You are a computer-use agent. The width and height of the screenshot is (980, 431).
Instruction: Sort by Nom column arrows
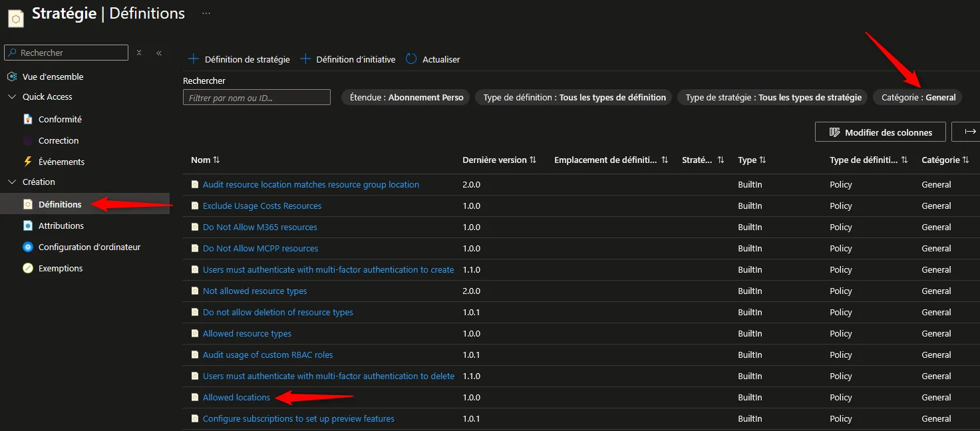click(216, 160)
